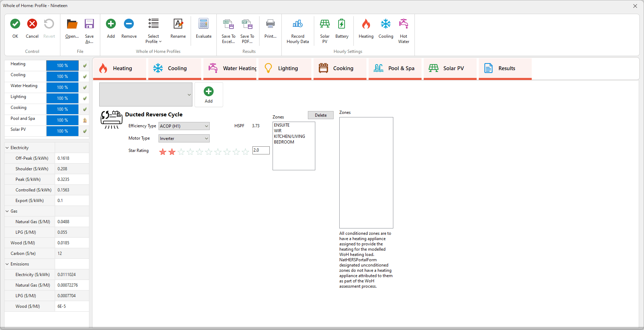Viewport: 644px width, 330px height.
Task: Collapse the Electricity section
Action: click(x=7, y=148)
